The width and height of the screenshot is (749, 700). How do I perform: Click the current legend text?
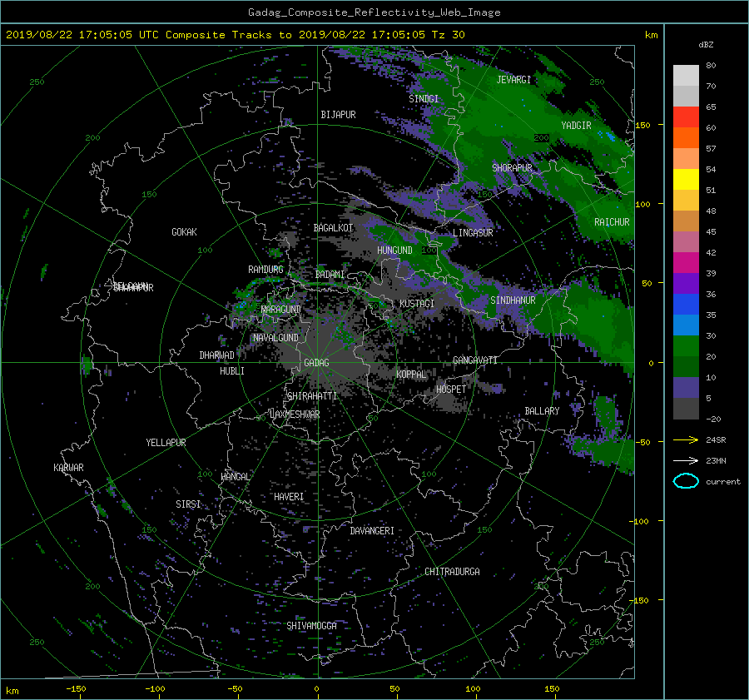point(723,482)
